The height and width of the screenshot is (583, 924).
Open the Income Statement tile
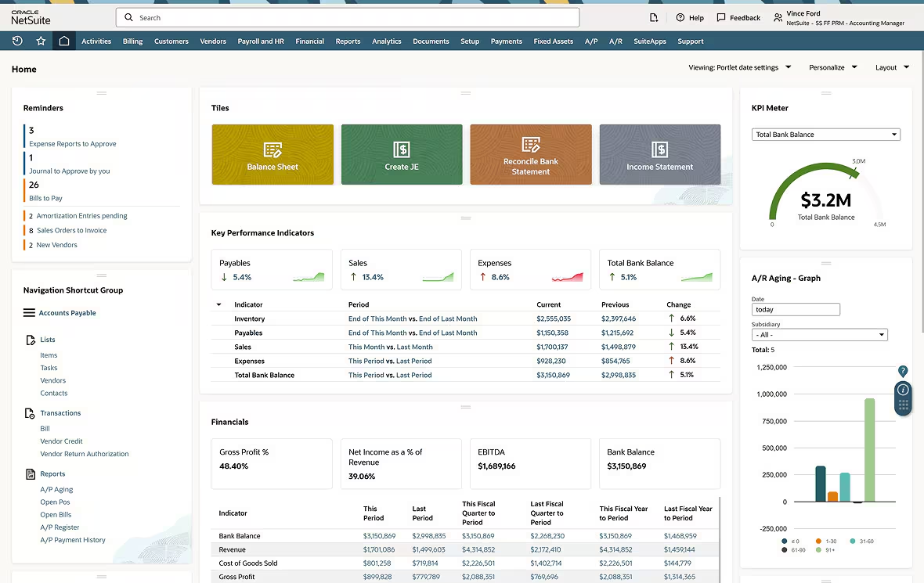[660, 154]
